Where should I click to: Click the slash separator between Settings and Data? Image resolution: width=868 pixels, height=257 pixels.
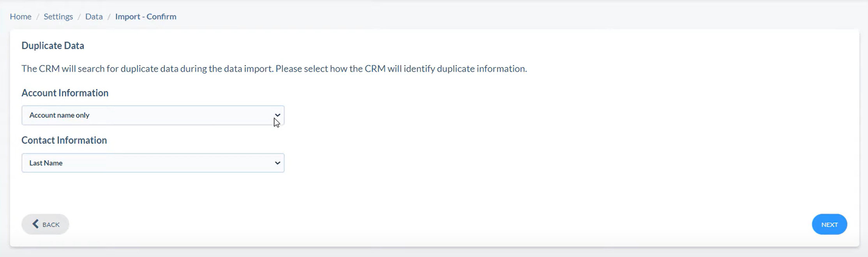[x=79, y=17]
